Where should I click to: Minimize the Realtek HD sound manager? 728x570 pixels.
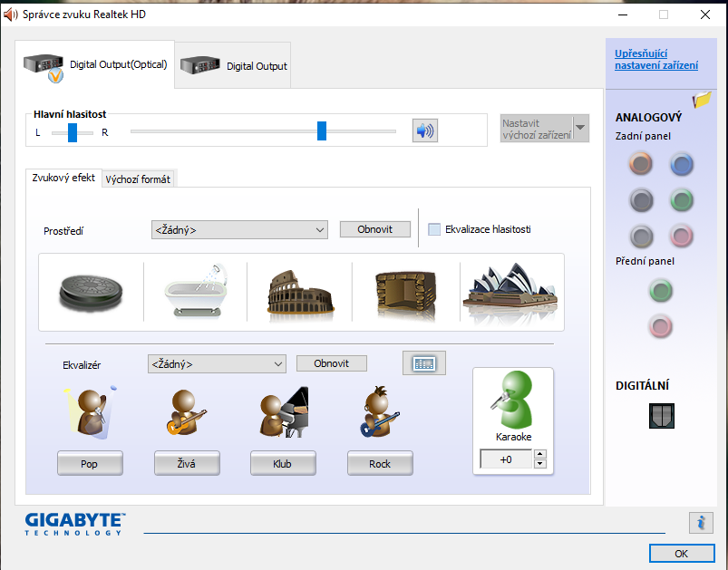coord(623,14)
